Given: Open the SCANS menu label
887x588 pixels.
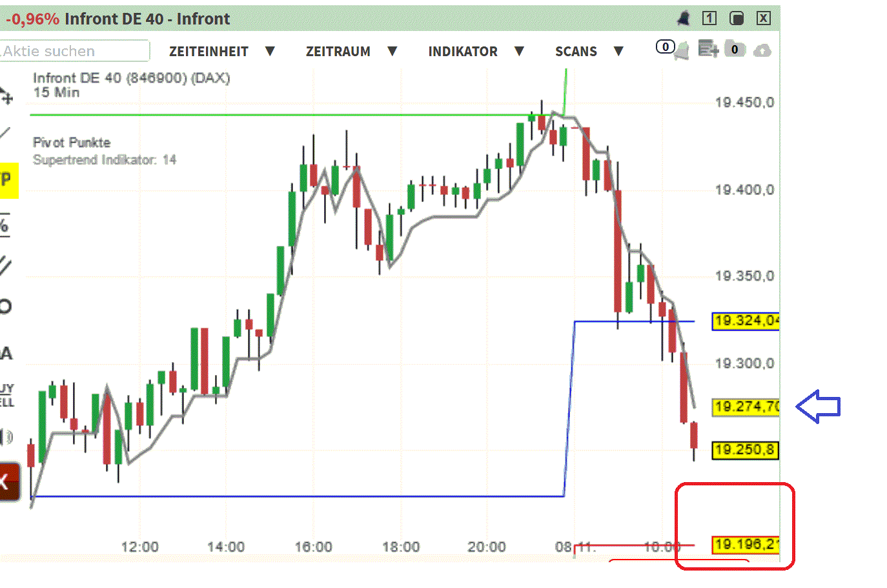Looking at the screenshot, I should point(576,52).
